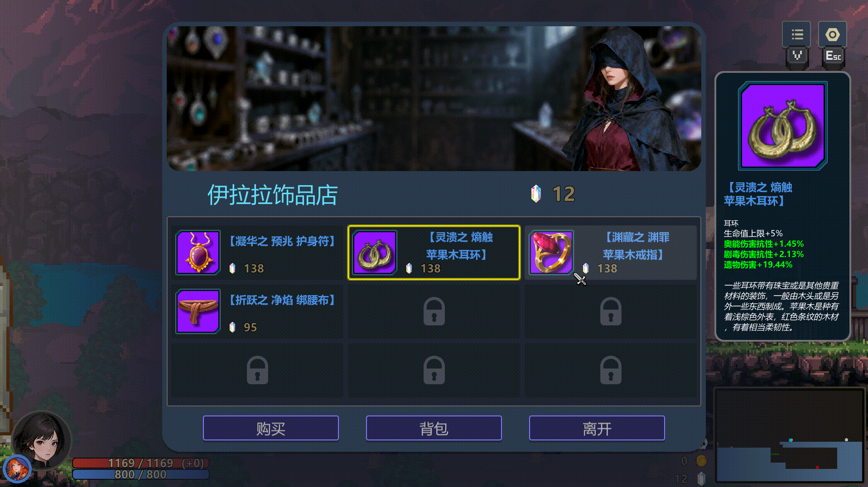Click the brown waist cloth belt icon
The image size is (868, 487).
pos(198,311)
